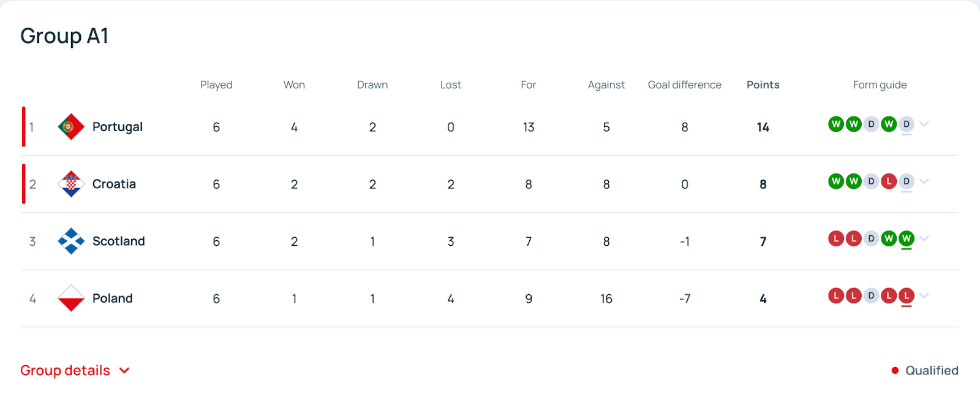Open the Portugal team link
980x402 pixels.
click(118, 127)
